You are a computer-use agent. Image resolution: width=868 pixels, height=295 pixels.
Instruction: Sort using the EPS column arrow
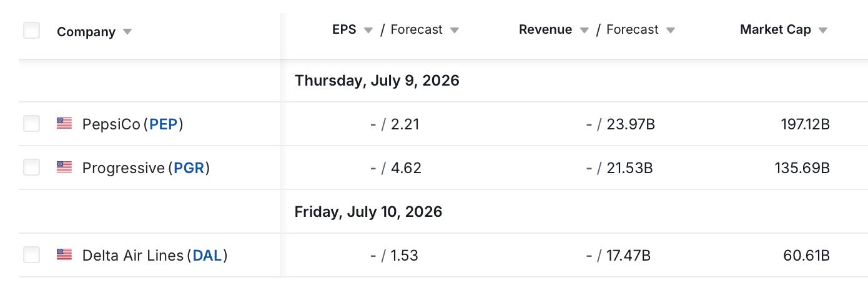(368, 30)
